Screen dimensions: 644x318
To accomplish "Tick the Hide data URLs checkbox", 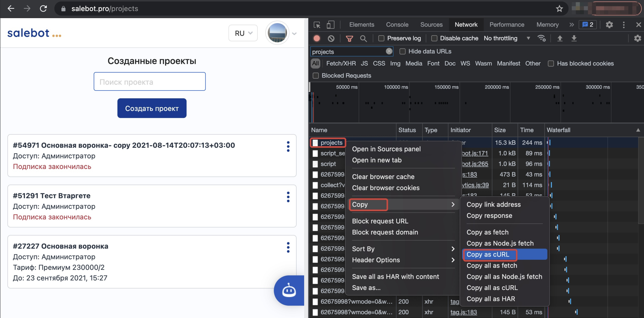I will coord(402,51).
